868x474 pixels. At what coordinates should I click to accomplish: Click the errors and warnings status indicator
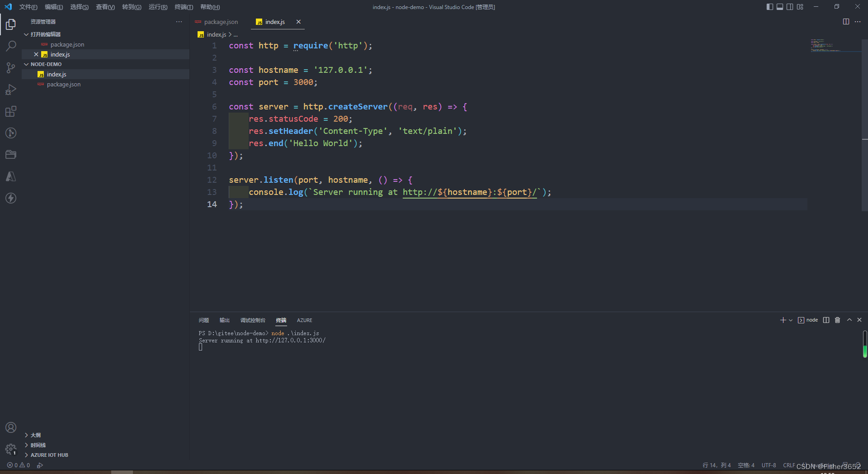point(19,465)
